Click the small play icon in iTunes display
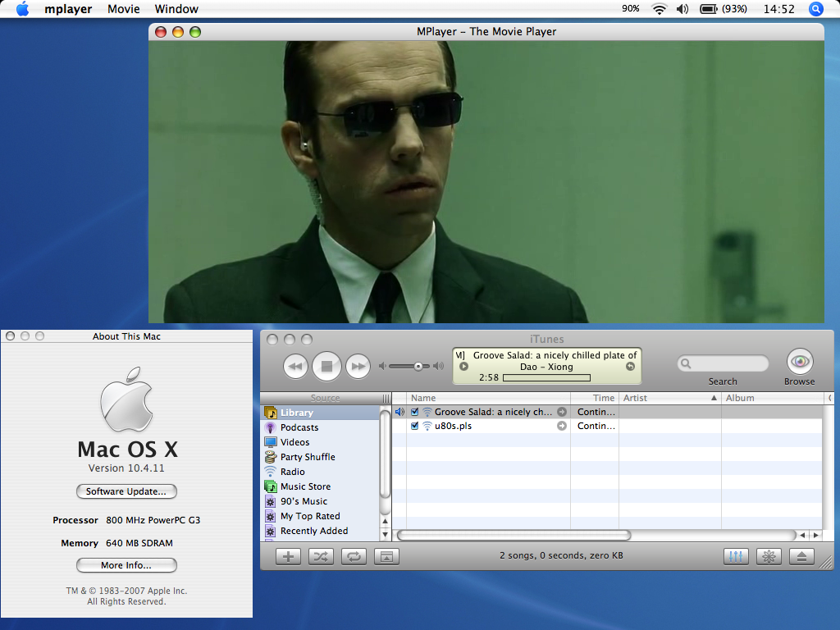Screen dimensions: 840x630 click(x=464, y=367)
